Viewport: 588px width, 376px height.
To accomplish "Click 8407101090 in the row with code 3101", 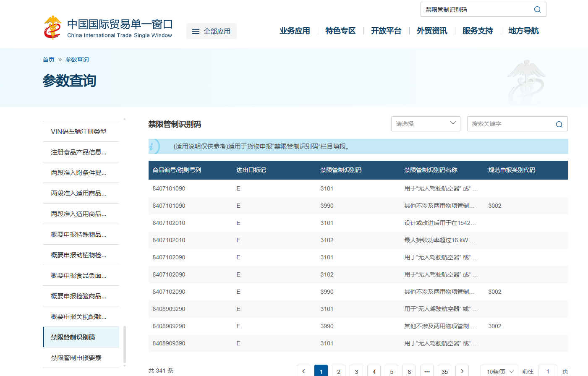I will tap(169, 188).
